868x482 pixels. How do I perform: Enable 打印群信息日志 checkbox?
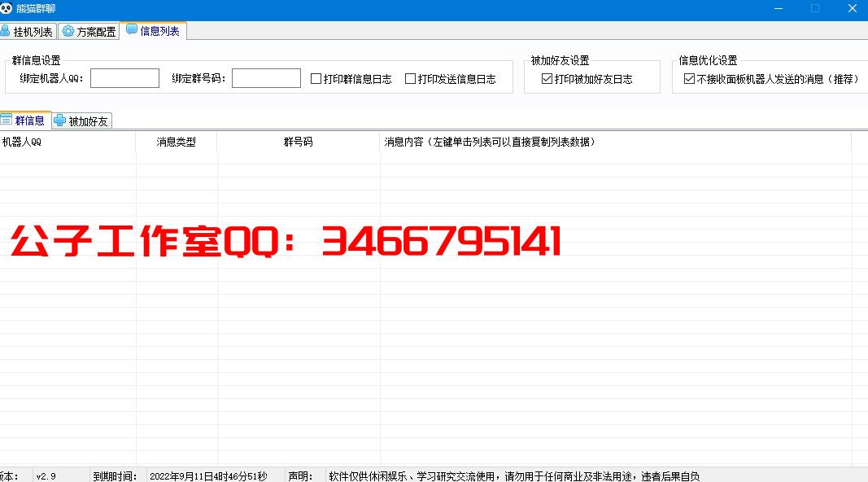coord(316,79)
